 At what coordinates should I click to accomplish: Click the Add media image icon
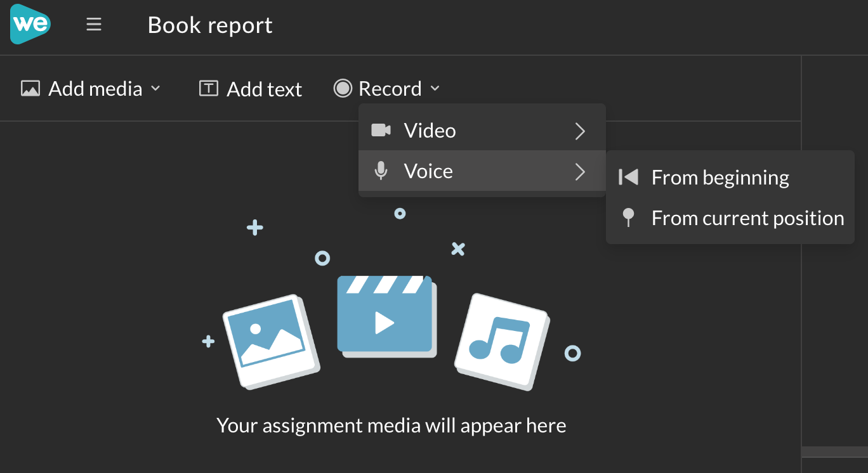point(30,88)
